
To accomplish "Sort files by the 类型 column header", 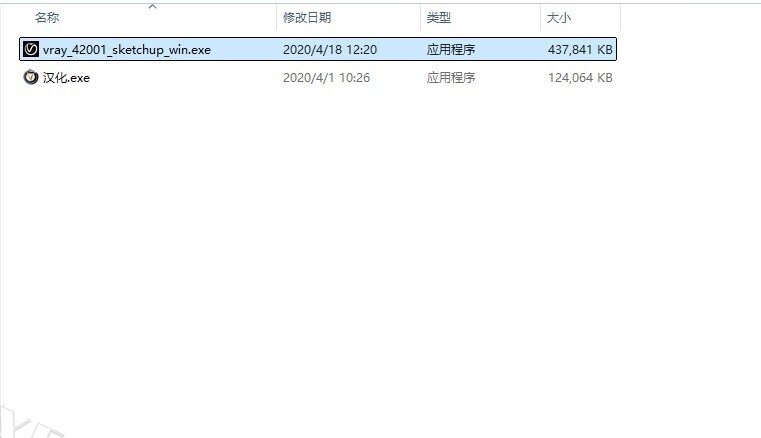I will point(439,18).
